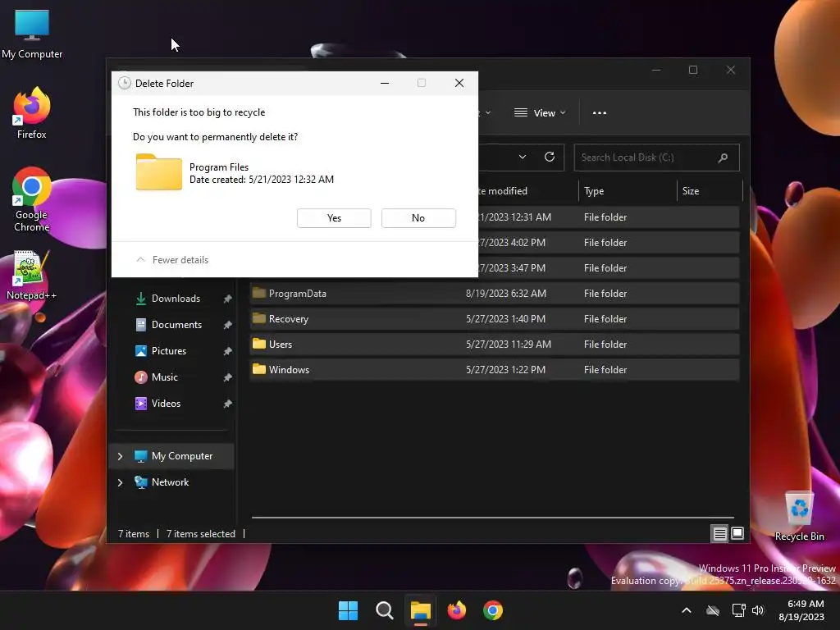
Task: Click Yes to permanently delete folder
Action: [334, 218]
